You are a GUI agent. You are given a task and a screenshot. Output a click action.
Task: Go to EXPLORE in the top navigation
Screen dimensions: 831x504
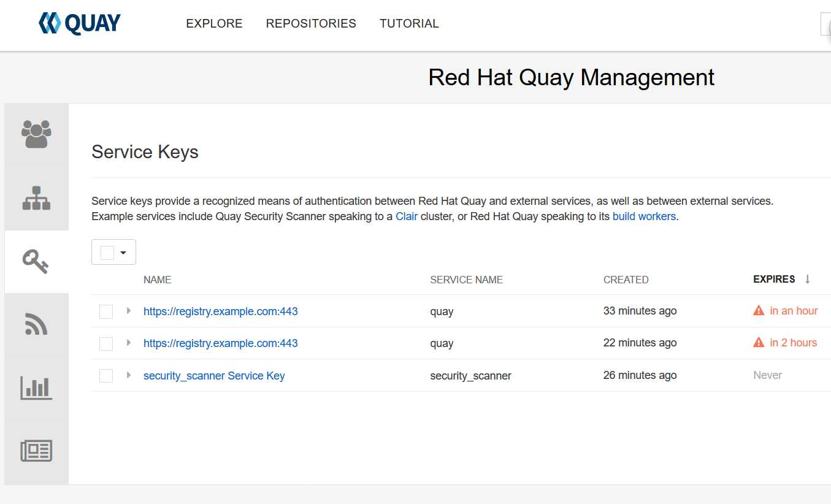pyautogui.click(x=214, y=23)
